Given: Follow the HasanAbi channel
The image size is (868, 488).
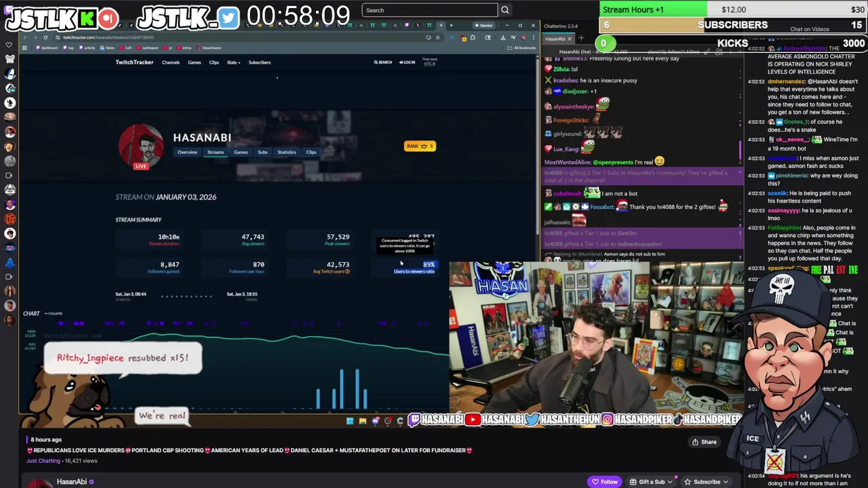Looking at the screenshot, I should [605, 482].
